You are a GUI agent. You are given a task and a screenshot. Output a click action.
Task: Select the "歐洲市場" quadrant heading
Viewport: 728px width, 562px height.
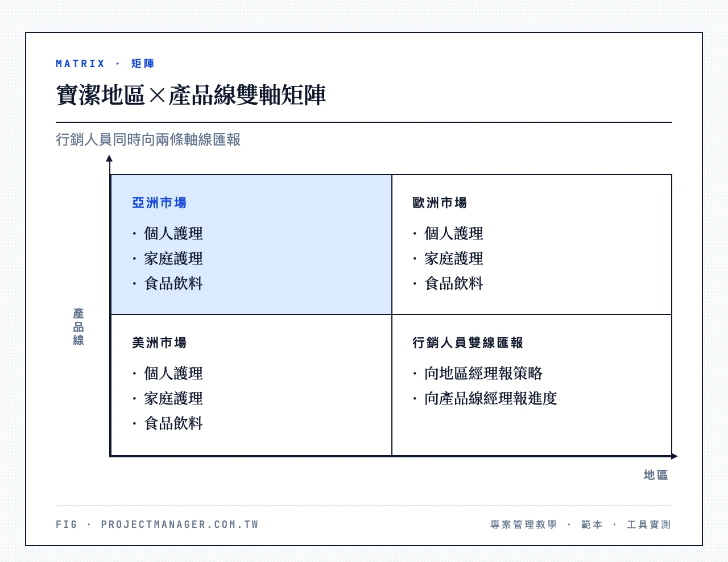tap(440, 203)
